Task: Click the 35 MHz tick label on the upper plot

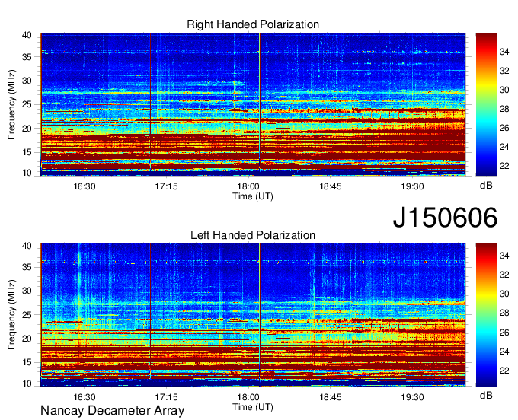Action: (27, 57)
